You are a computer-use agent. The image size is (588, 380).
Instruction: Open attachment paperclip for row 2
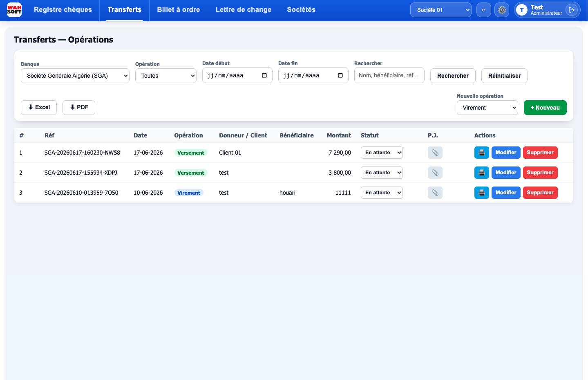435,173
